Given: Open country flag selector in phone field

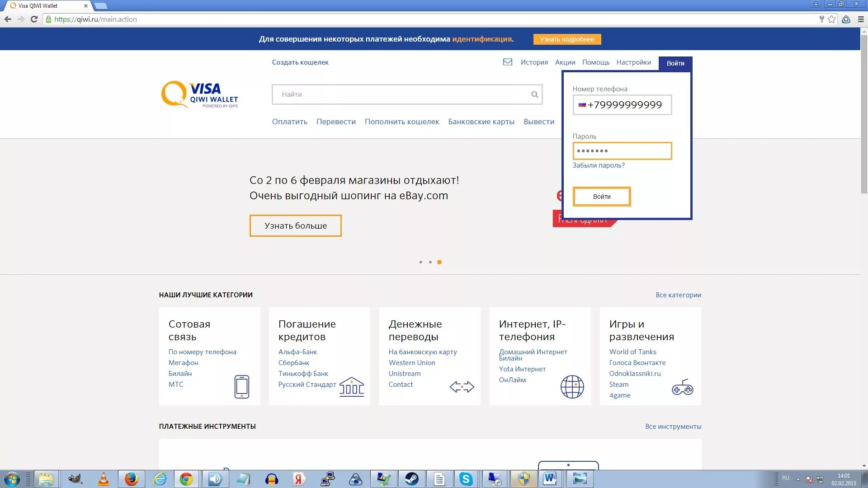Looking at the screenshot, I should (x=582, y=104).
